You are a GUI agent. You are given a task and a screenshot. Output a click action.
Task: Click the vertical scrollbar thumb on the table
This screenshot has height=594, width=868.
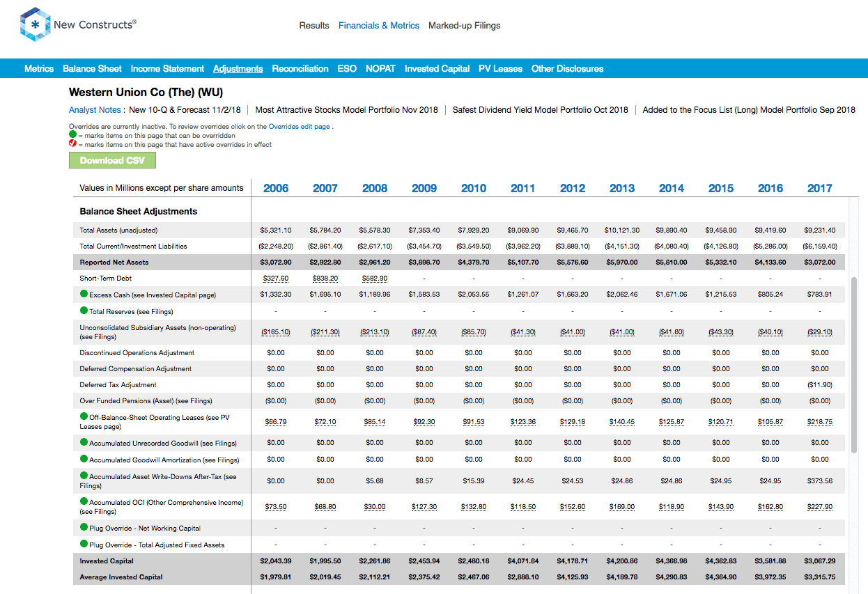click(x=854, y=365)
